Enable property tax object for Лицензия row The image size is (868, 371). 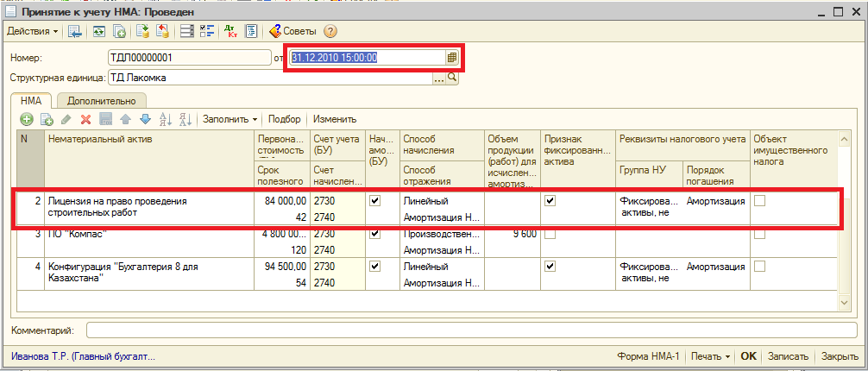coord(759,200)
